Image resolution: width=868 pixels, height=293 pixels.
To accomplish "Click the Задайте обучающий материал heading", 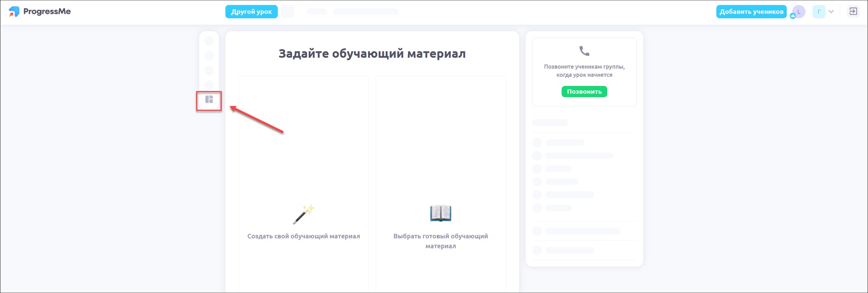I will (372, 54).
